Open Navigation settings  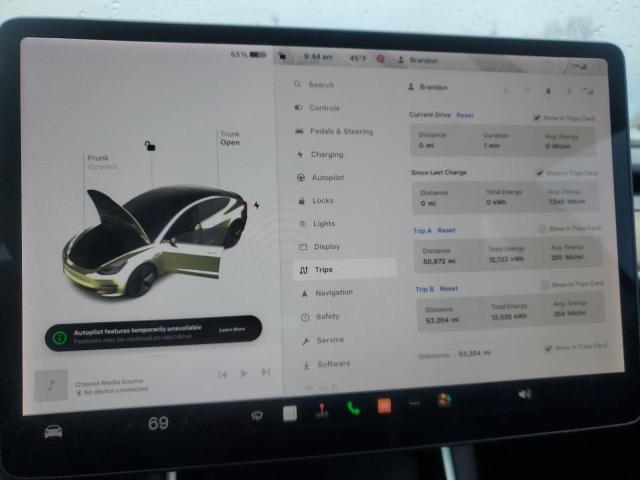327,293
